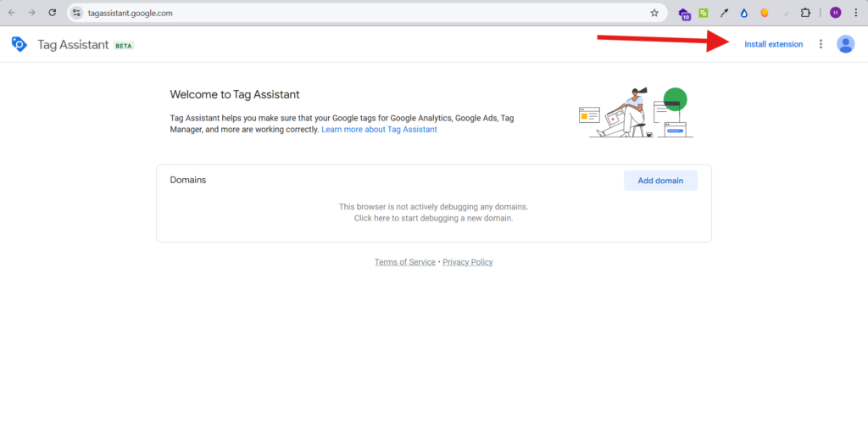The width and height of the screenshot is (868, 436).
Task: Bookmark this page with the star icon
Action: click(654, 13)
